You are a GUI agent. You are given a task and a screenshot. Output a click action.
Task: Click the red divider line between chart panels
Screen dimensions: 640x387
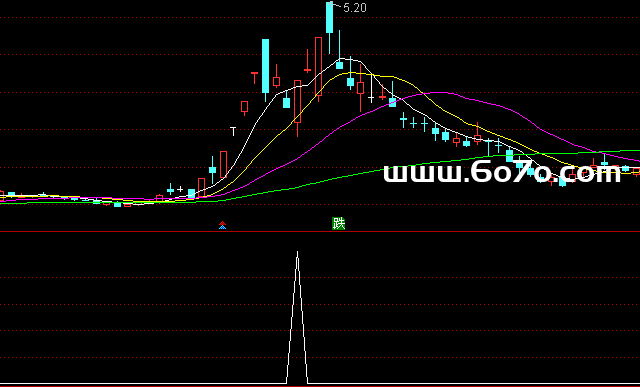click(x=320, y=232)
